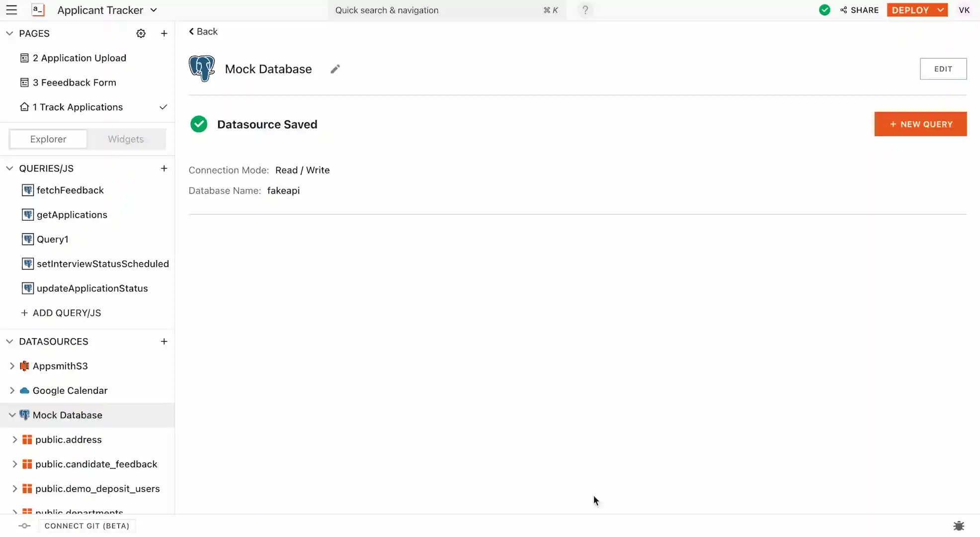Click the home icon beside 1 Track Applications
This screenshot has width=980, height=537.
point(24,107)
